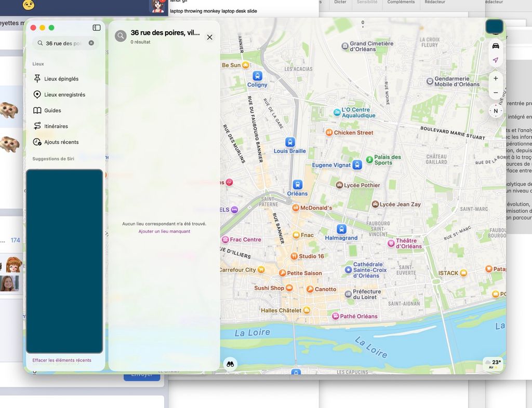The height and width of the screenshot is (408, 532).
Task: Select Itinéraires in the sidebar
Action: tap(56, 126)
